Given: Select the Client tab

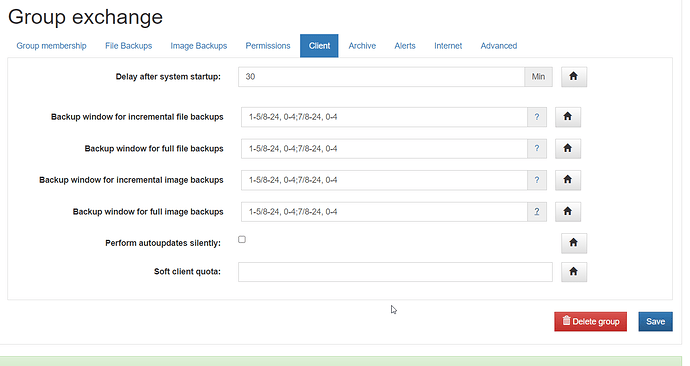Looking at the screenshot, I should coord(319,46).
